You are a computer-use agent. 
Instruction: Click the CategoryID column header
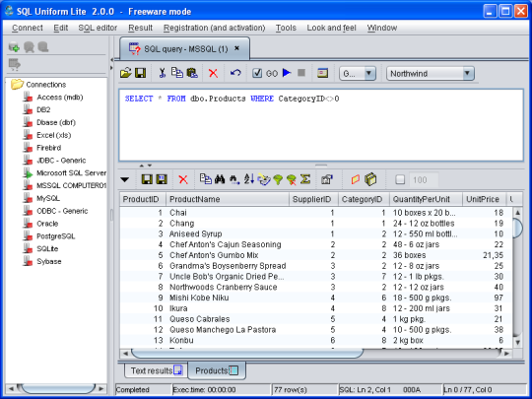click(x=364, y=199)
